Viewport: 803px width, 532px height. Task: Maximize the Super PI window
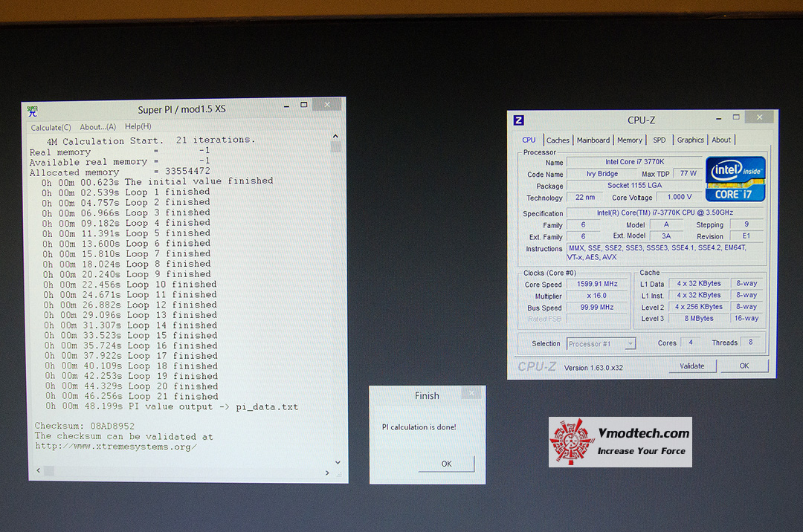(303, 105)
